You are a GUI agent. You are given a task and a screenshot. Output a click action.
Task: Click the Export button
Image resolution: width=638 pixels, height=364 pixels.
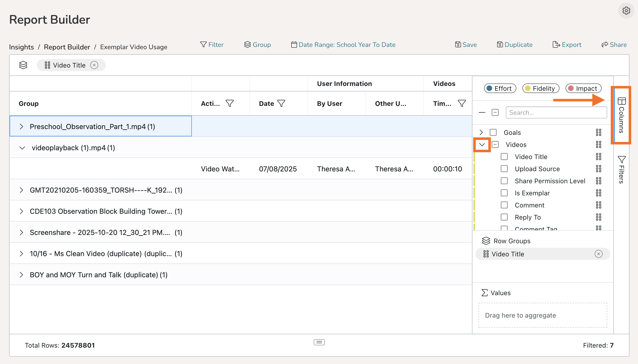point(567,45)
